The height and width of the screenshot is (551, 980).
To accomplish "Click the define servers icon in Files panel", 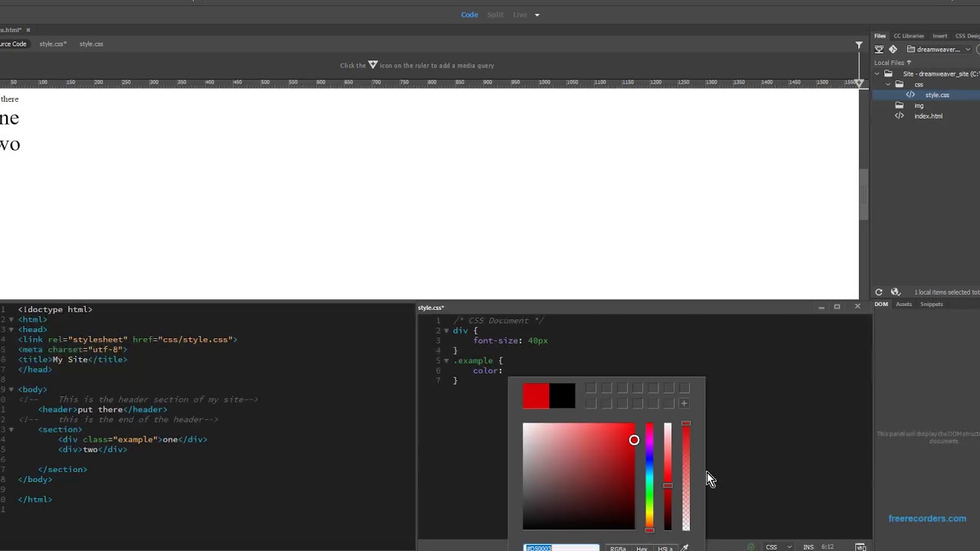I will (879, 50).
